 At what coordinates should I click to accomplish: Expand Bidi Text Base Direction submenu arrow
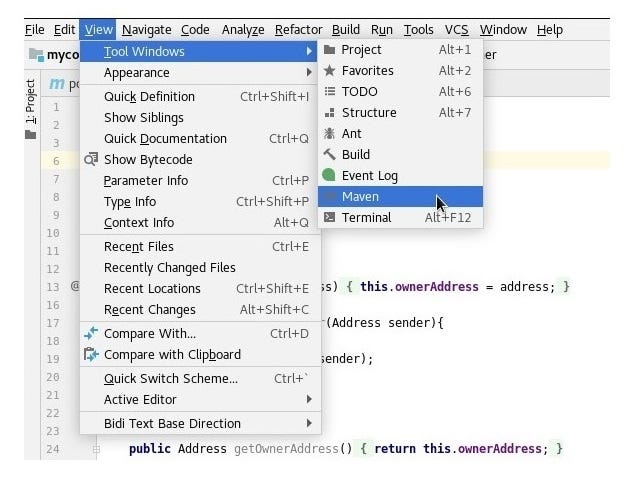click(309, 423)
